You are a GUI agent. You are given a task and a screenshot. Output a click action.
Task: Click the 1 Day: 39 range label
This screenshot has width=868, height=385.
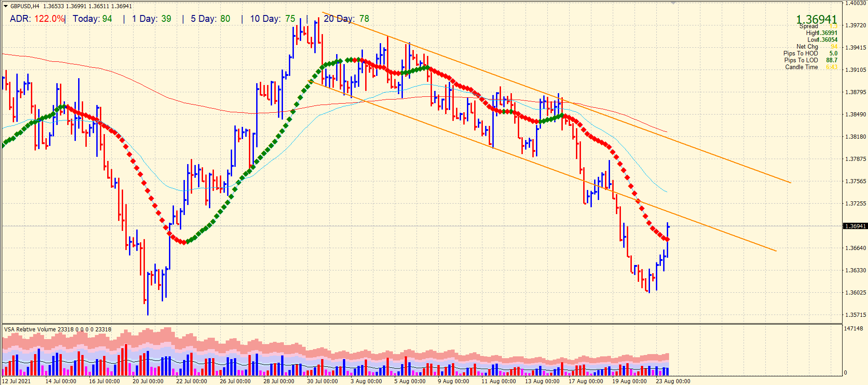(152, 19)
